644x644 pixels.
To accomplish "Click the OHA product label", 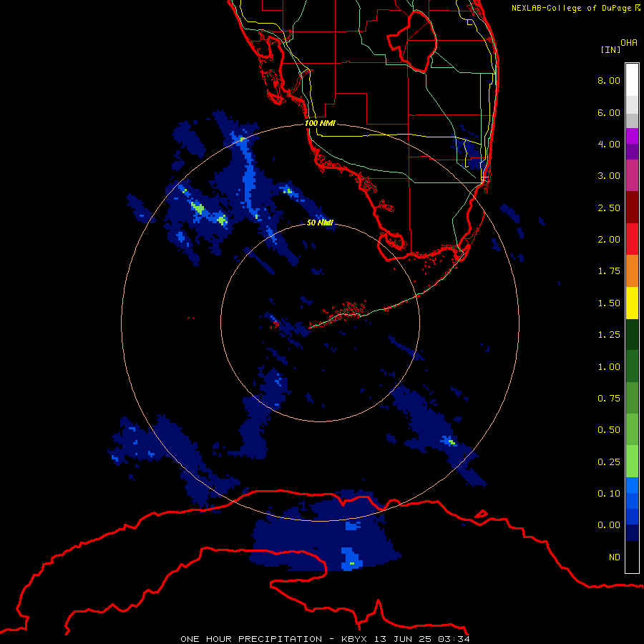I will pyautogui.click(x=629, y=43).
